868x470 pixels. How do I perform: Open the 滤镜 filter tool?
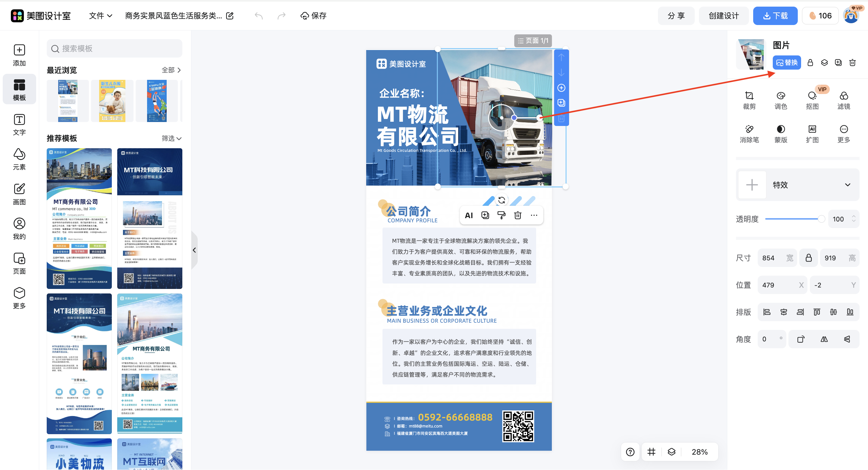pyautogui.click(x=844, y=100)
